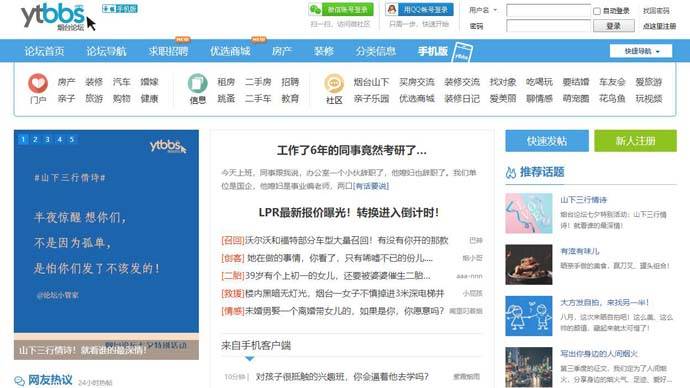Open 论坛导航 in the navigation bar
This screenshot has width=690, height=388.
[106, 51]
